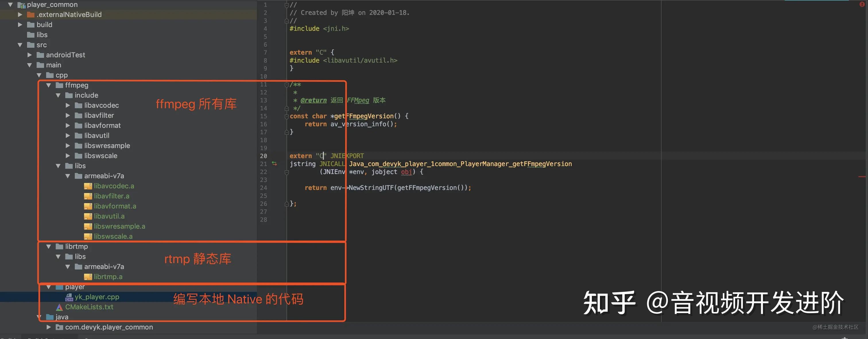
Task: Click the libavutil.a archive file icon
Action: 88,216
